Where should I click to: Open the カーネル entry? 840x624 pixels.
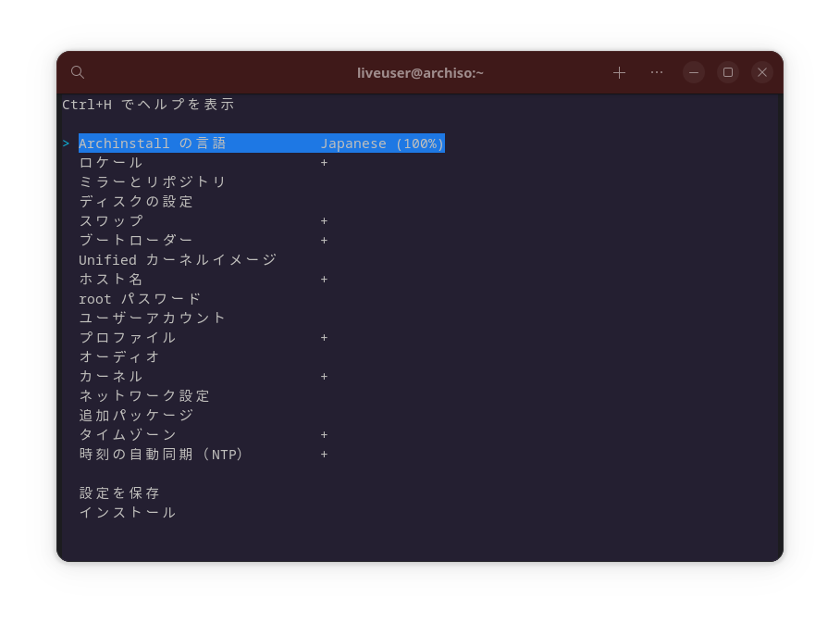pos(111,376)
